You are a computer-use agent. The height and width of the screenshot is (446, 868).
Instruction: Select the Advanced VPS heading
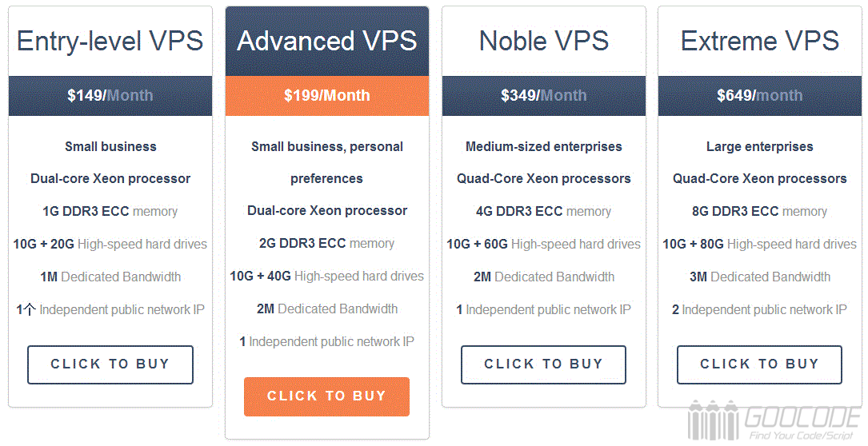[327, 41]
